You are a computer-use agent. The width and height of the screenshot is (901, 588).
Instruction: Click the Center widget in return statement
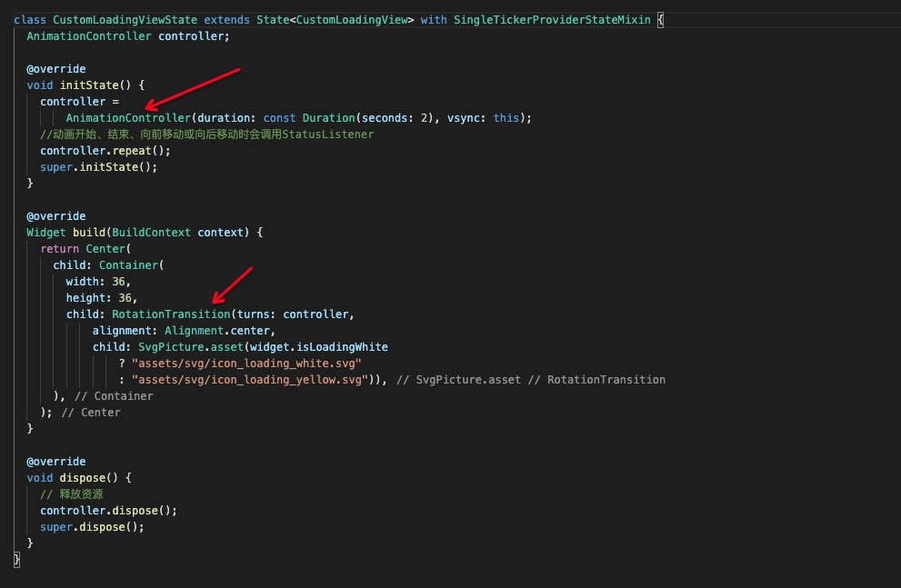(104, 248)
